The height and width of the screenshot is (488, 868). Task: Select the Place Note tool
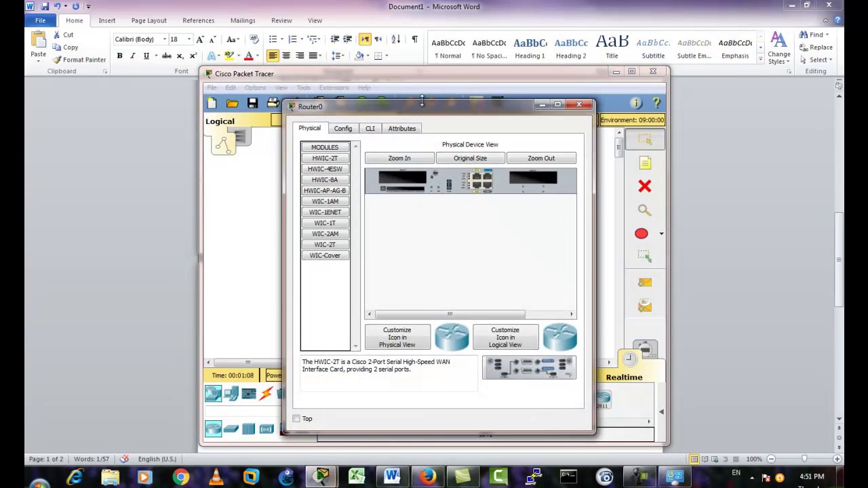coord(644,163)
